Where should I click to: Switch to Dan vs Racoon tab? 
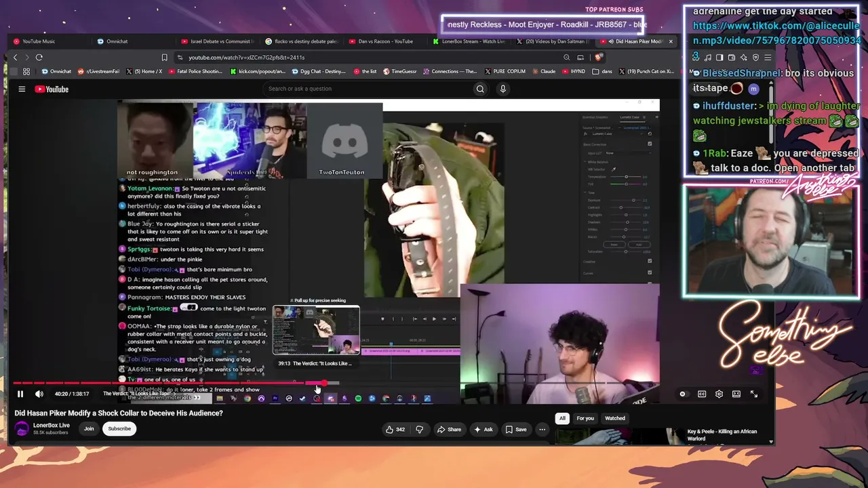386,41
